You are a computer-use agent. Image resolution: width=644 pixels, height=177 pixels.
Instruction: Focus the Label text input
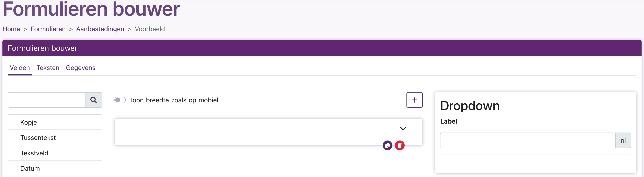click(528, 140)
